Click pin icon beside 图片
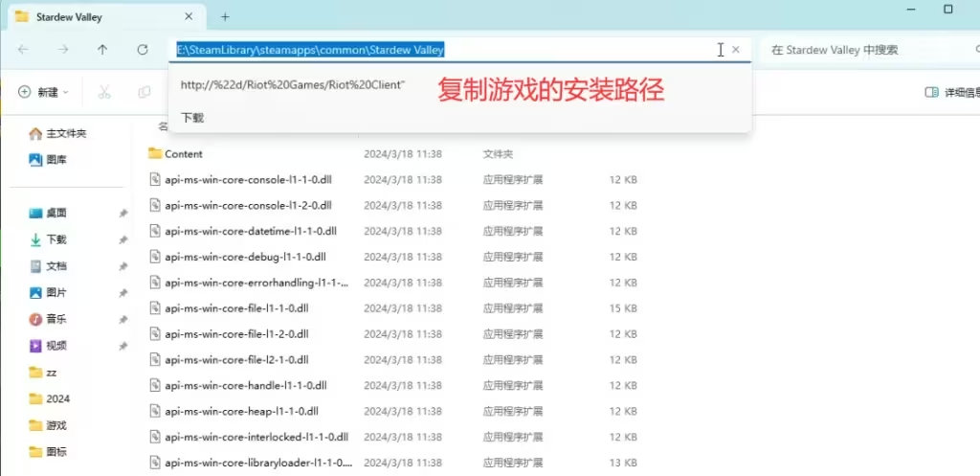The image size is (980, 476). pos(123,293)
